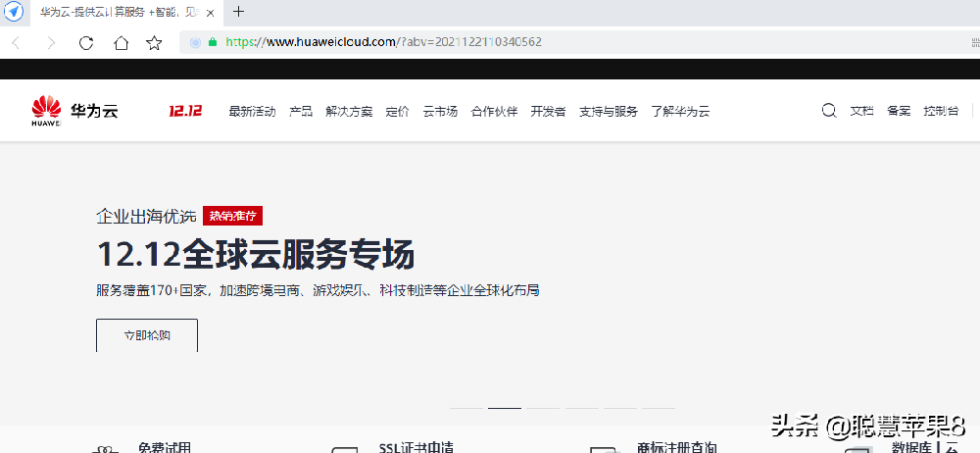The image size is (980, 453).
Task: Open the 最新活动 menu
Action: coord(253,112)
